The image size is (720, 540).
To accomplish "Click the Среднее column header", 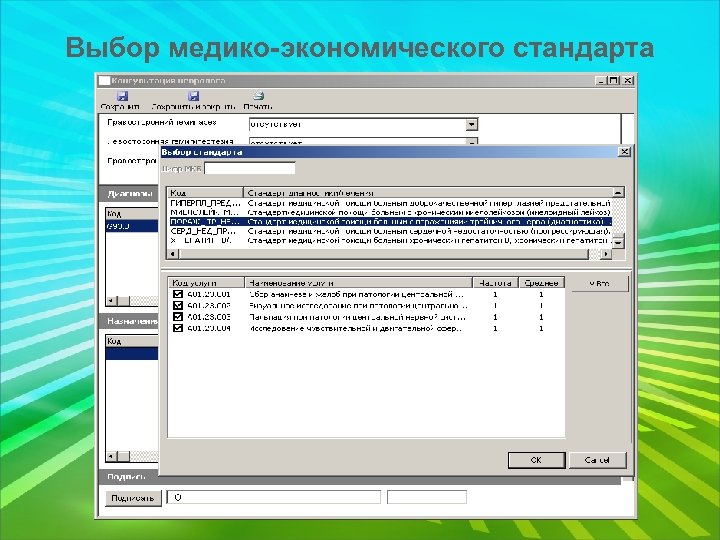I will pos(541,283).
